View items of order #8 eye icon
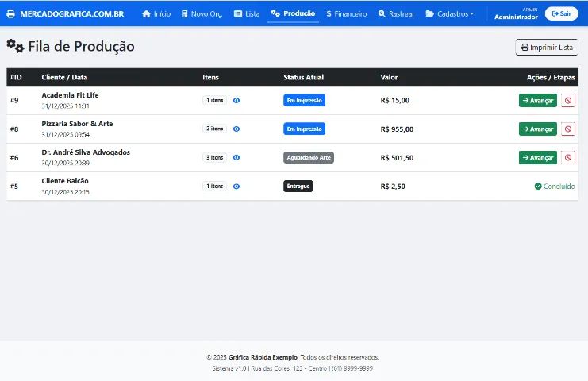Screen dimensions: 588x381 pos(236,129)
